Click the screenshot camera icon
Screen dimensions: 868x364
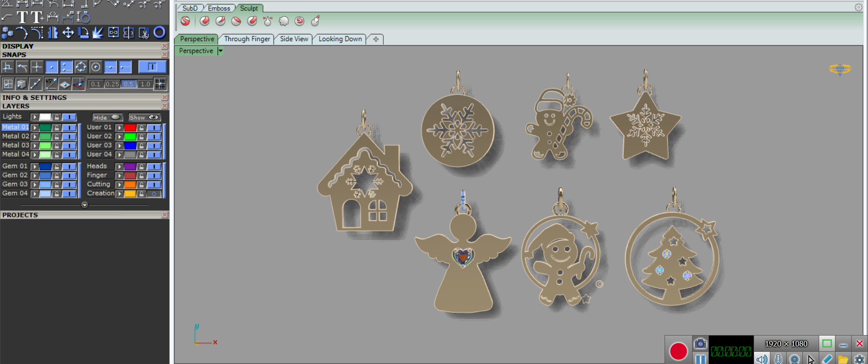pyautogui.click(x=700, y=344)
